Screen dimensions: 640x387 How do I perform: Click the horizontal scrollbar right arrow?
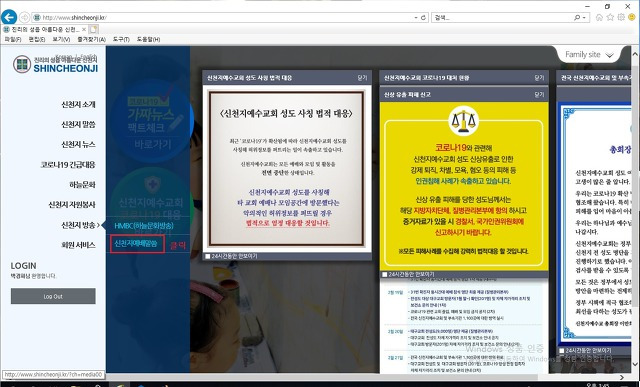pyautogui.click(x=622, y=377)
